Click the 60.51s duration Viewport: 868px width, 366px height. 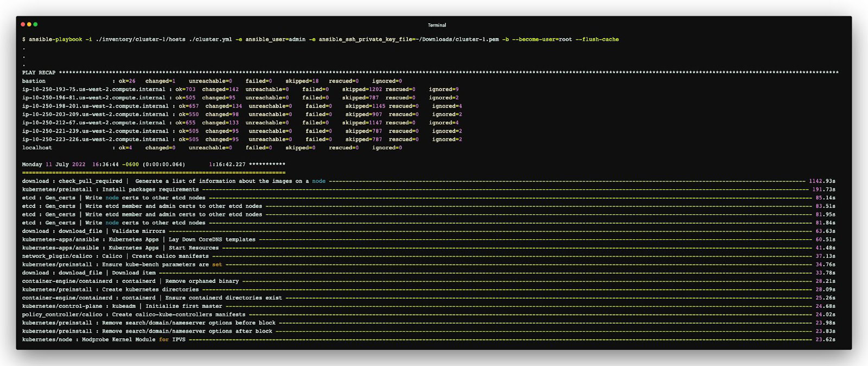point(825,239)
